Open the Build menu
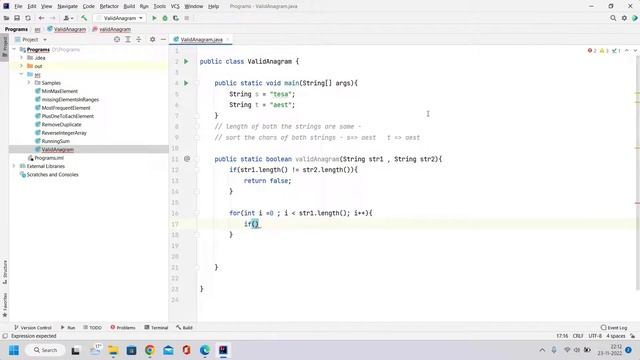640x360 pixels. (x=129, y=6)
